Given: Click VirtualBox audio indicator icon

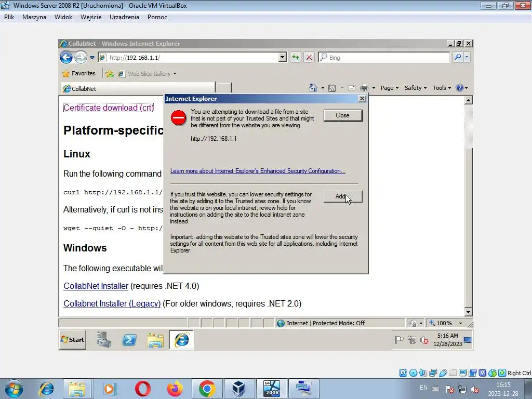Looking at the screenshot, I should (423, 373).
